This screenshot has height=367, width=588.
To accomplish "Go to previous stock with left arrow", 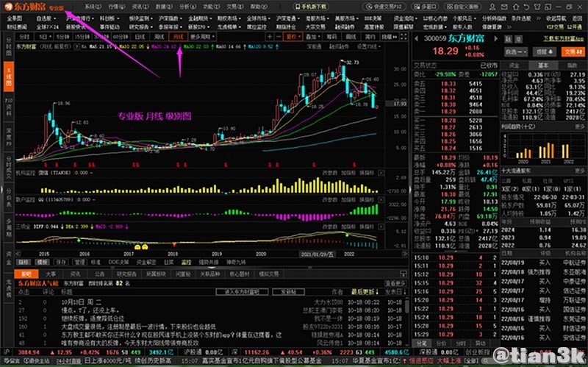I will 416,39.
